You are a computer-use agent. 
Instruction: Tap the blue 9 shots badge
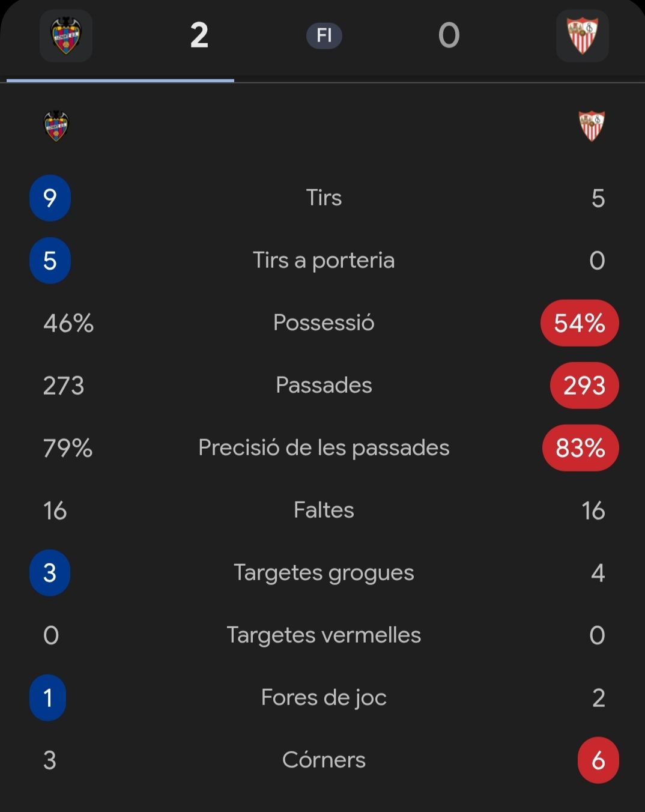point(50,198)
